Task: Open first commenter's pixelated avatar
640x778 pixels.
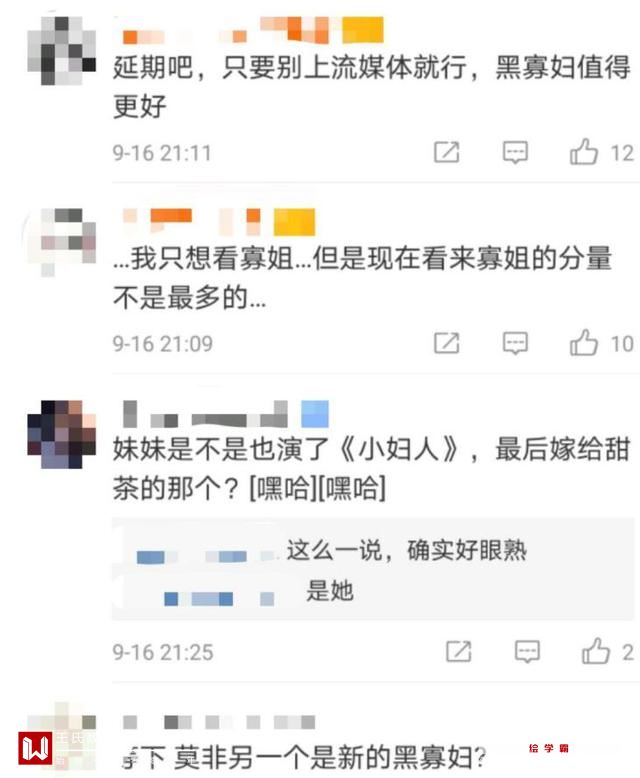Action: tap(62, 51)
